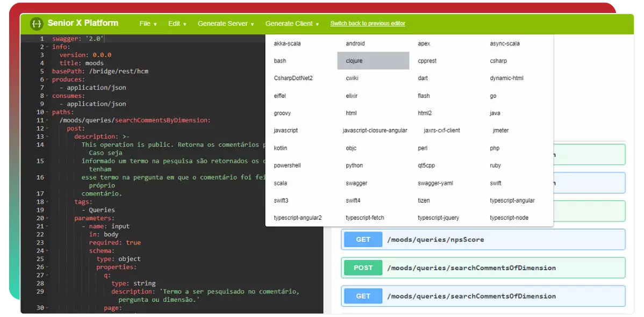This screenshot has width=644, height=317.
Task: Select clojure from the client list
Action: click(x=373, y=61)
